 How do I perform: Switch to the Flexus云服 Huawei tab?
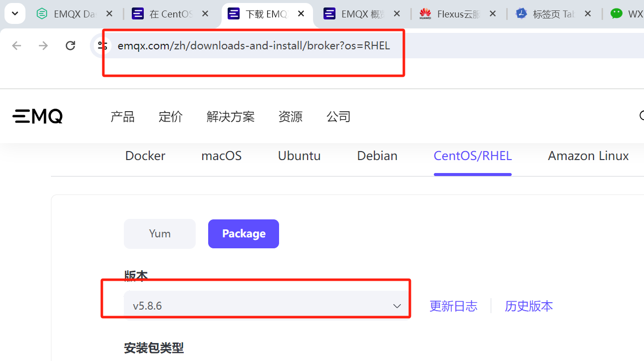click(x=458, y=14)
